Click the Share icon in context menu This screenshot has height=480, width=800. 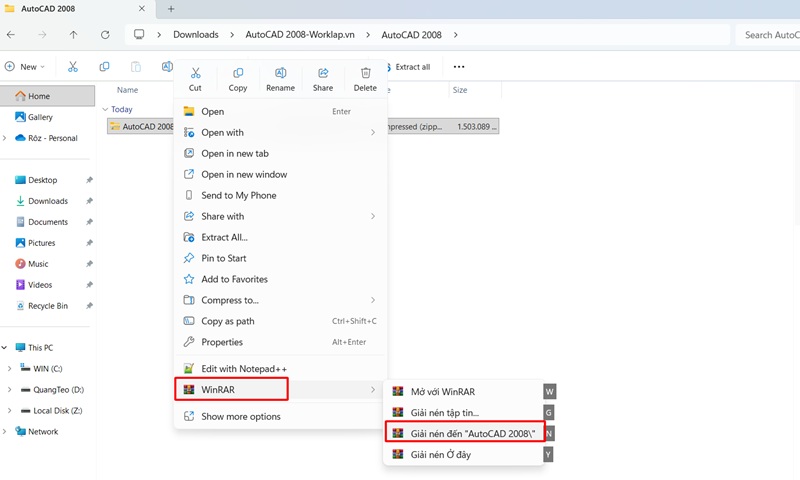pos(323,73)
